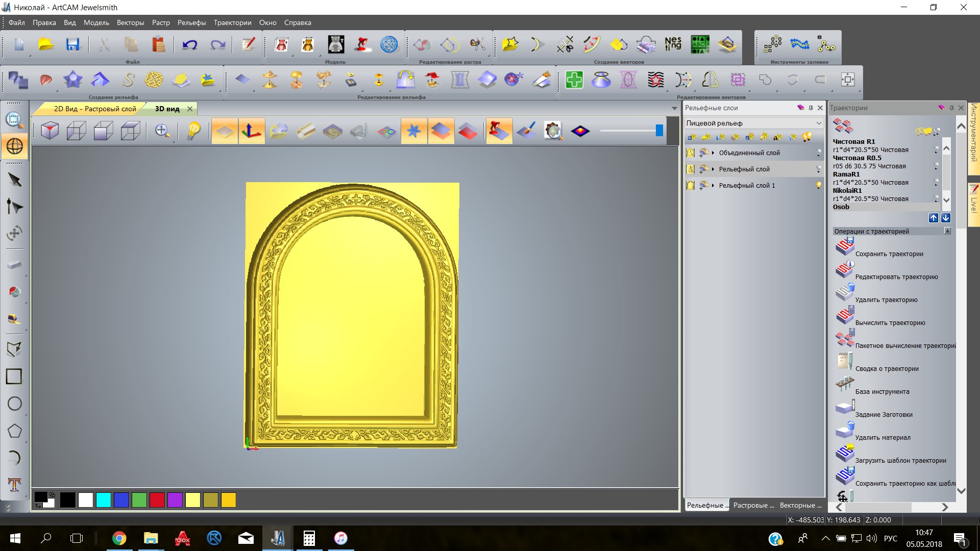Click Вычислить траекторию
The width and height of the screenshot is (980, 551).
(890, 322)
